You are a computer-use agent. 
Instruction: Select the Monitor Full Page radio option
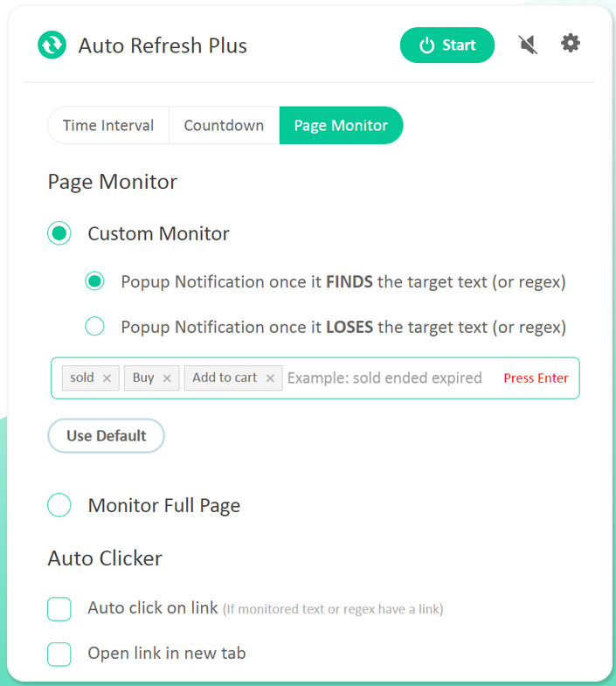pyautogui.click(x=59, y=505)
